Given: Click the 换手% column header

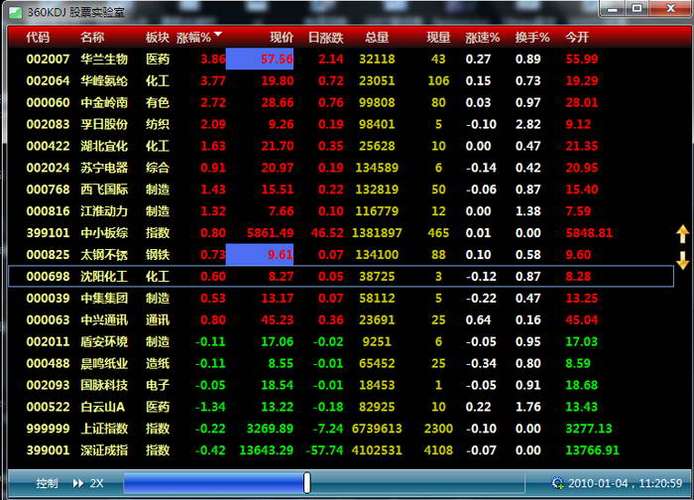Looking at the screenshot, I should [532, 37].
